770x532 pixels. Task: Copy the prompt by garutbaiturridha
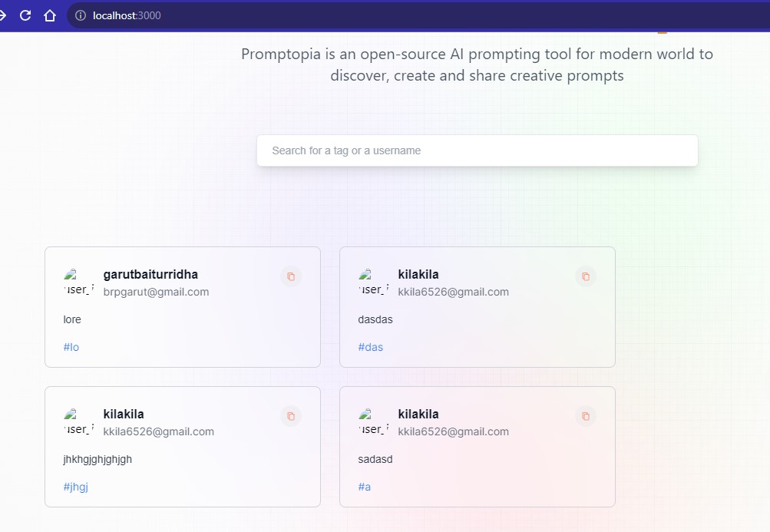click(291, 276)
